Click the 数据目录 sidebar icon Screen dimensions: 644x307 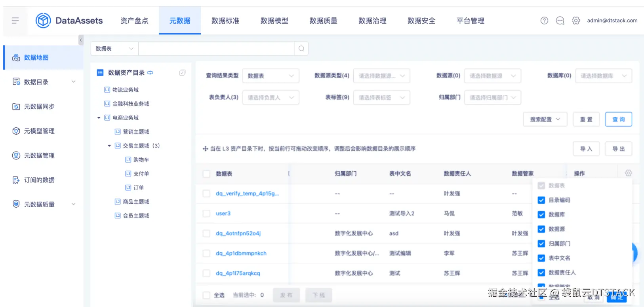16,82
